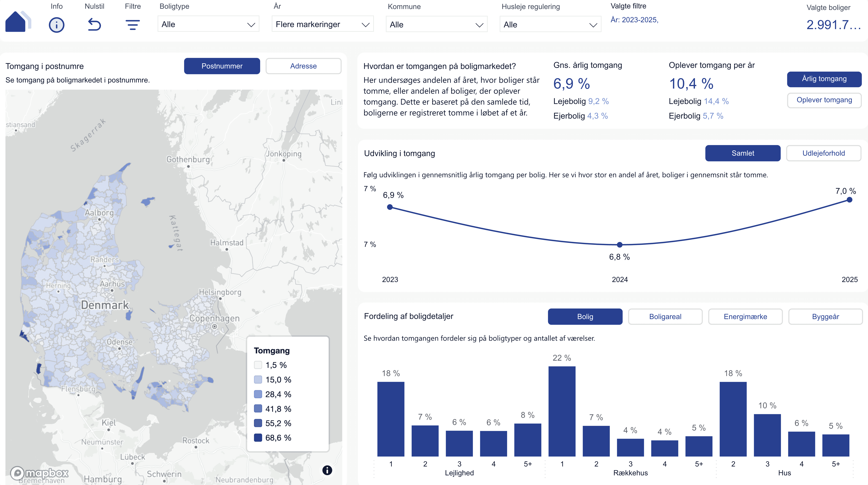Switch to the Energimærke tab
Viewport: 868px width, 485px height.
pos(745,317)
